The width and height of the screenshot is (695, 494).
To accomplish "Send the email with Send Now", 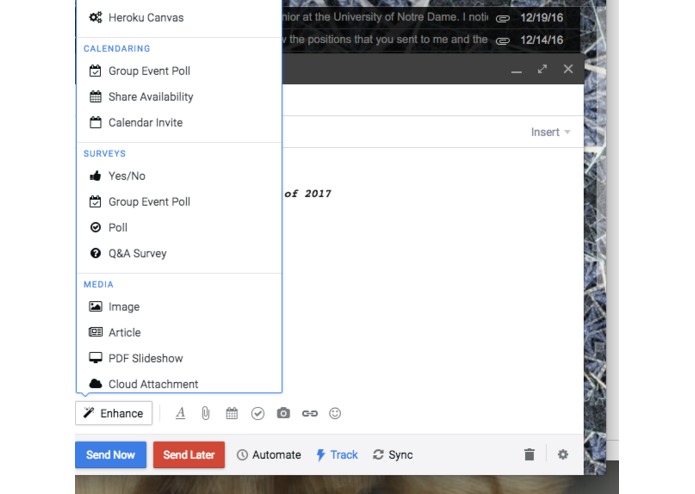I will coord(110,455).
